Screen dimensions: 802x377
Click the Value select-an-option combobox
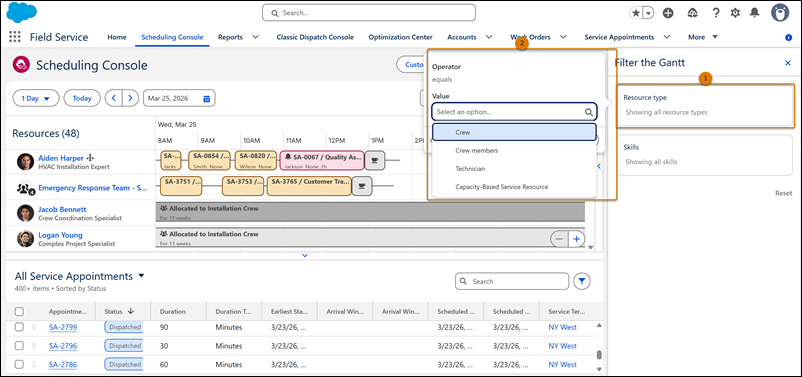coord(514,112)
